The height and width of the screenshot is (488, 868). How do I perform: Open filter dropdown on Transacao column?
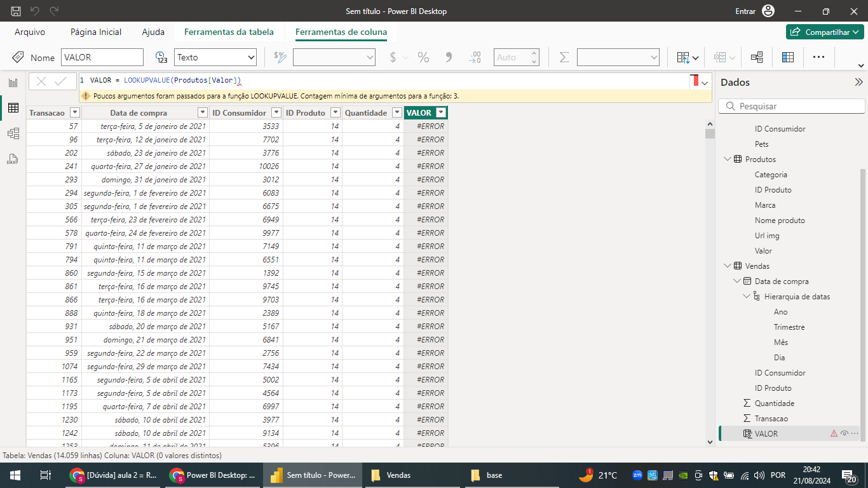coord(74,112)
